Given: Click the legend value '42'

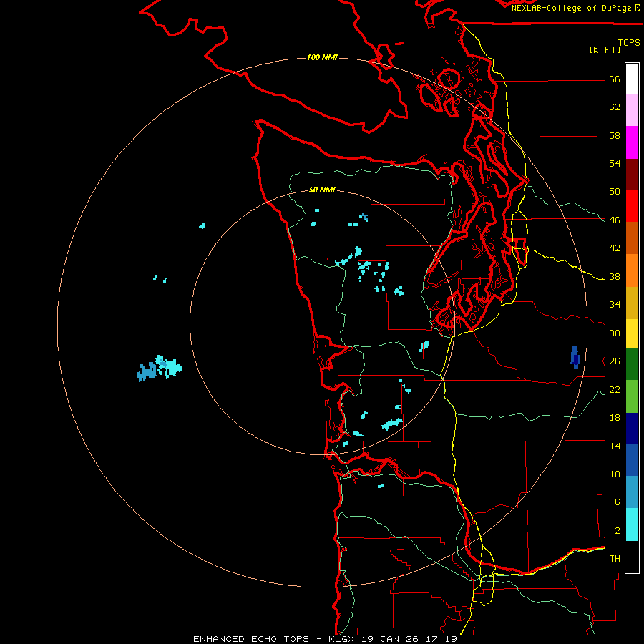Looking at the screenshot, I should [615, 248].
